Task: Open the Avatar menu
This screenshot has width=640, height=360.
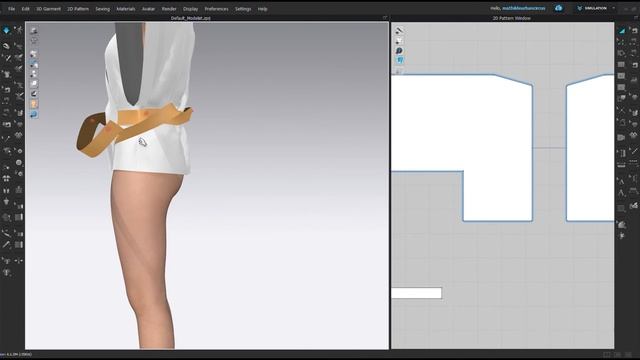Action: pos(148,9)
